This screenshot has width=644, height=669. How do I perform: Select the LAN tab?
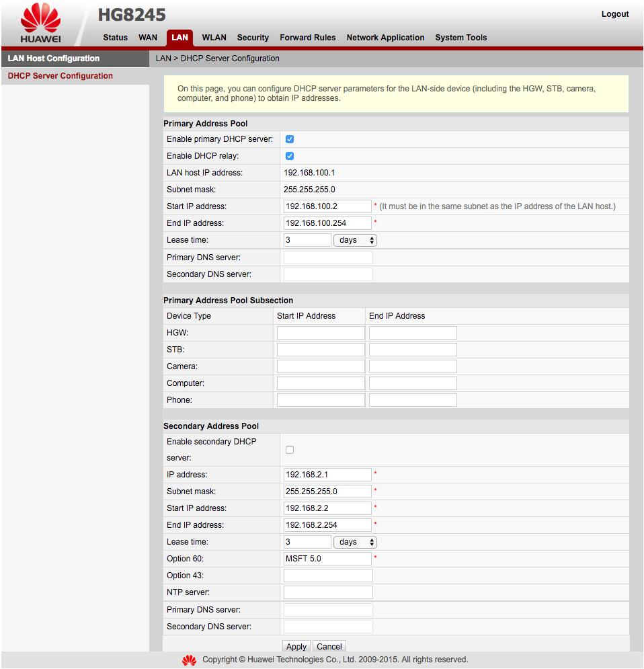point(179,38)
